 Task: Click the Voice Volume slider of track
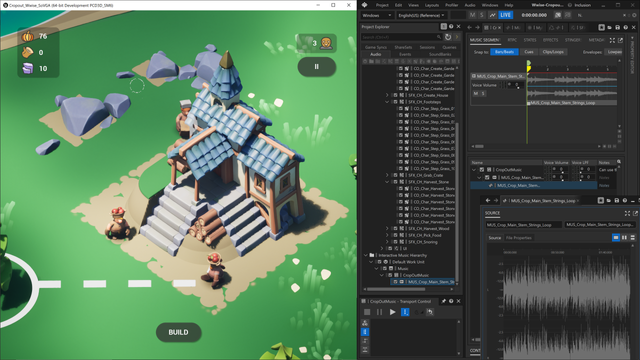click(x=516, y=85)
